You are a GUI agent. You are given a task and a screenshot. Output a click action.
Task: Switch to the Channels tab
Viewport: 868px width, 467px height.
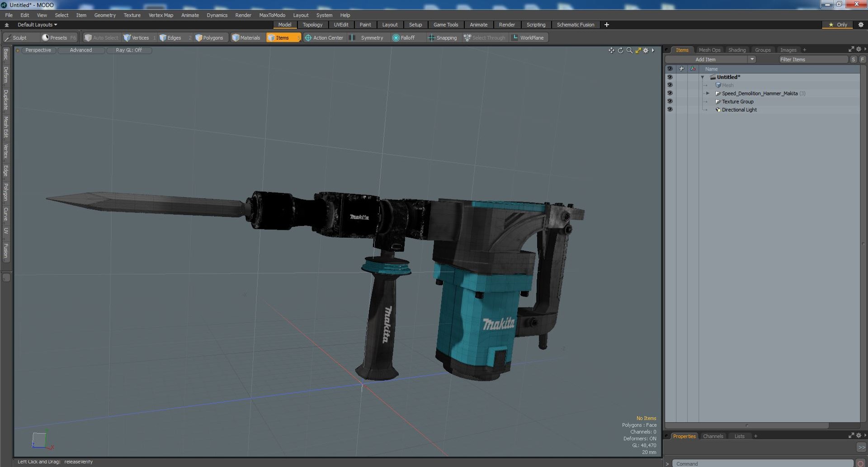pos(713,436)
